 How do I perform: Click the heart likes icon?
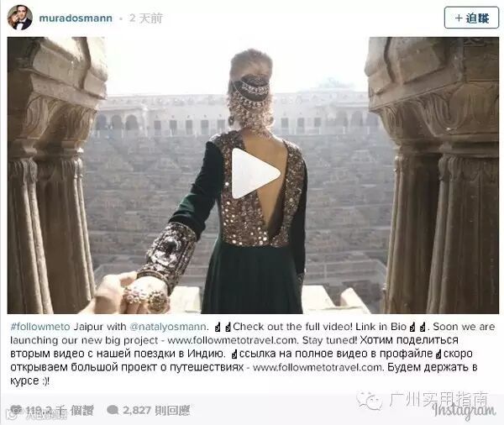(x=17, y=410)
